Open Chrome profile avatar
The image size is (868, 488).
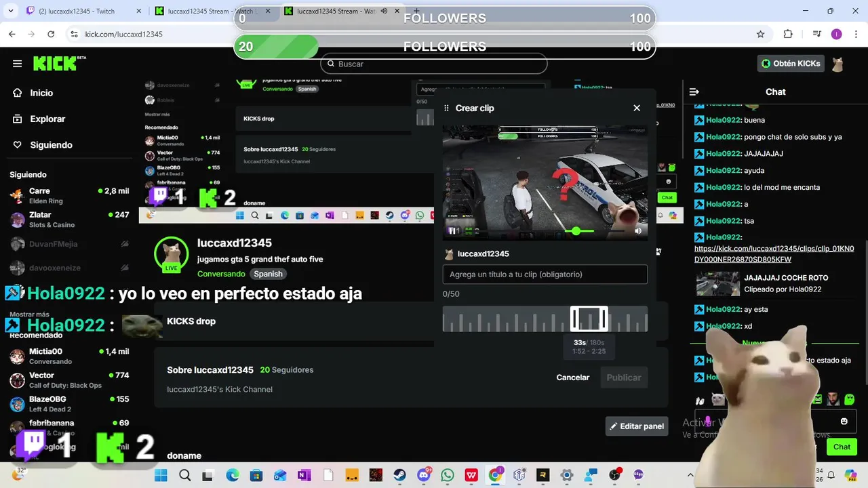[x=836, y=34]
